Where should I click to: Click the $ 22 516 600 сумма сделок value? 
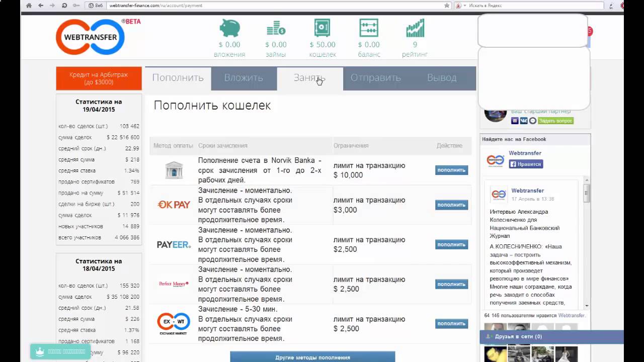coord(123,137)
